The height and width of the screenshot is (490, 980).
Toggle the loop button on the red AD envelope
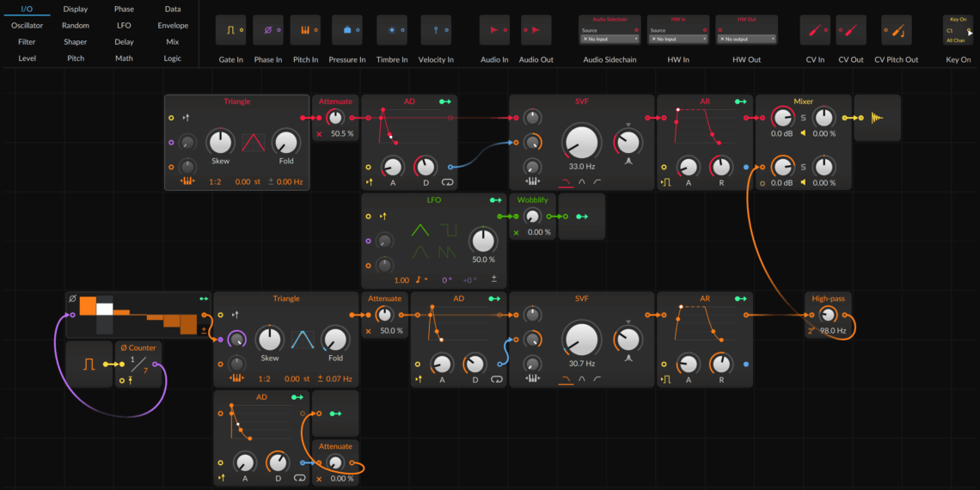(x=446, y=182)
